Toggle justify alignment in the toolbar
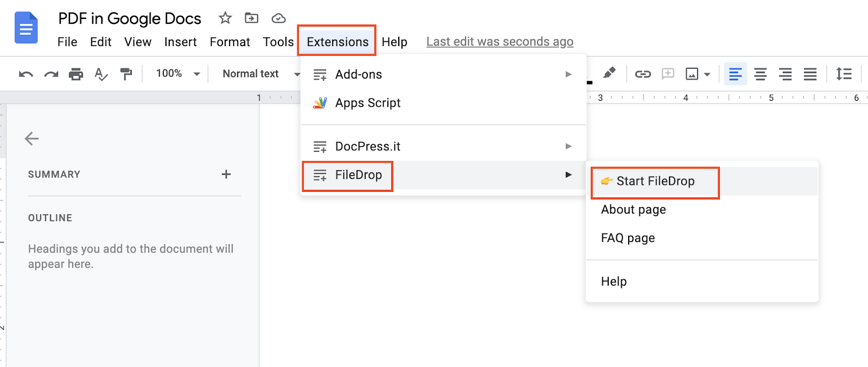The image size is (868, 367). pyautogui.click(x=810, y=74)
